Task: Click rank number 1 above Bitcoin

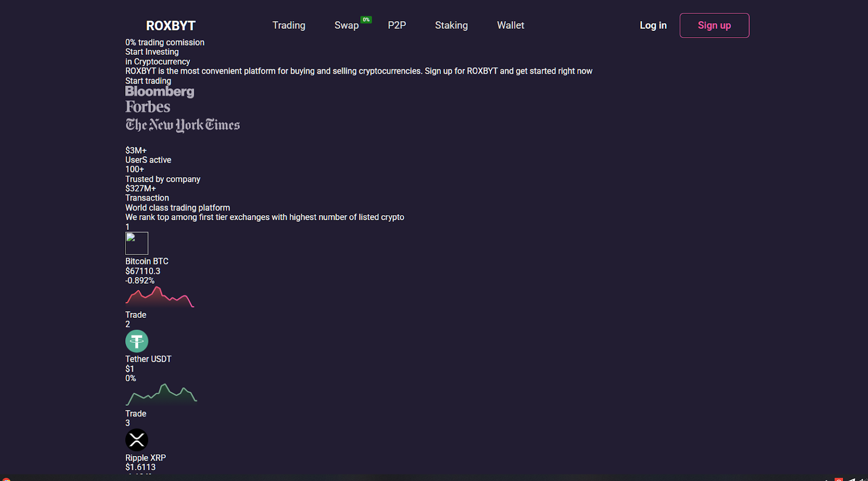Action: point(127,227)
